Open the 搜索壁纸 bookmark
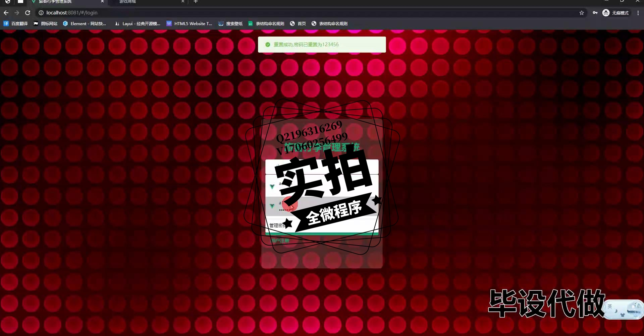This screenshot has width=644, height=336. (x=230, y=23)
